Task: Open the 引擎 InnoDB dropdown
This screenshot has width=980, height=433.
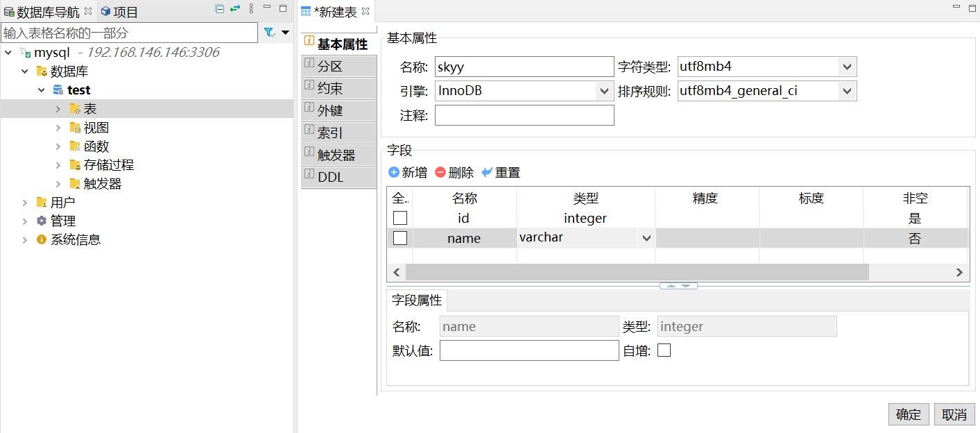Action: click(x=603, y=91)
